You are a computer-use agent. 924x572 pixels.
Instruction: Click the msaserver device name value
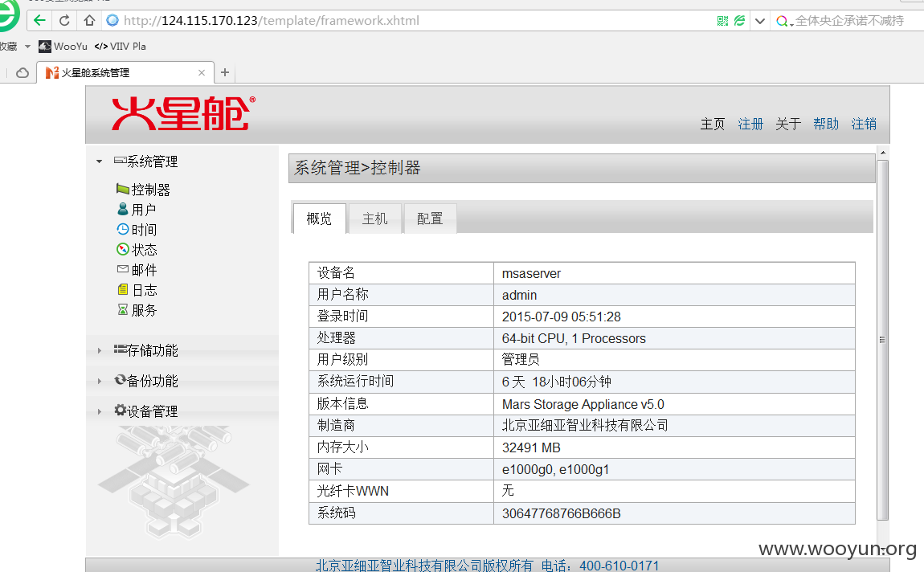[x=531, y=273]
